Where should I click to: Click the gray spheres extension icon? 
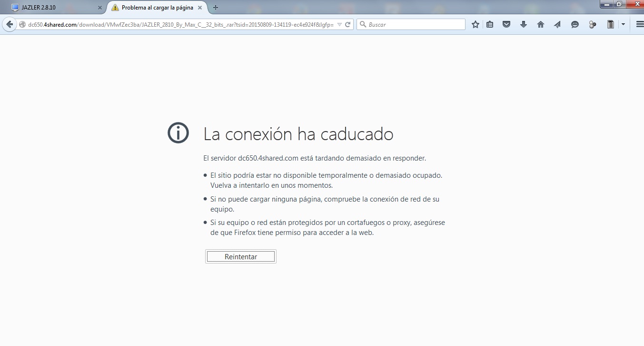click(593, 25)
